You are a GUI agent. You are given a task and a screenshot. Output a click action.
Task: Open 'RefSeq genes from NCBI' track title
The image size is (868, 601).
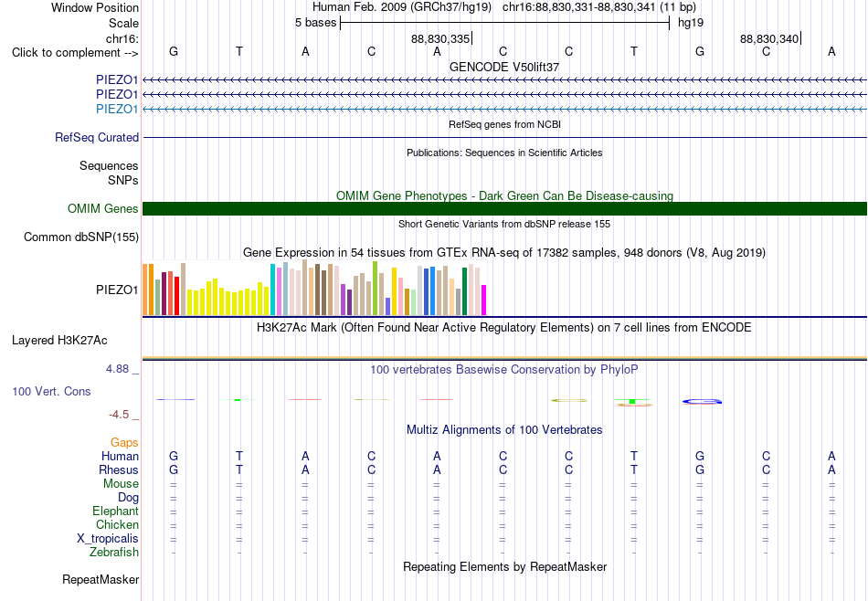[504, 124]
